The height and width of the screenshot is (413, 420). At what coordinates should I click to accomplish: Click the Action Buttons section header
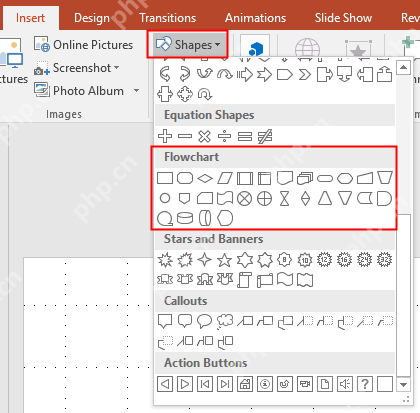point(275,363)
